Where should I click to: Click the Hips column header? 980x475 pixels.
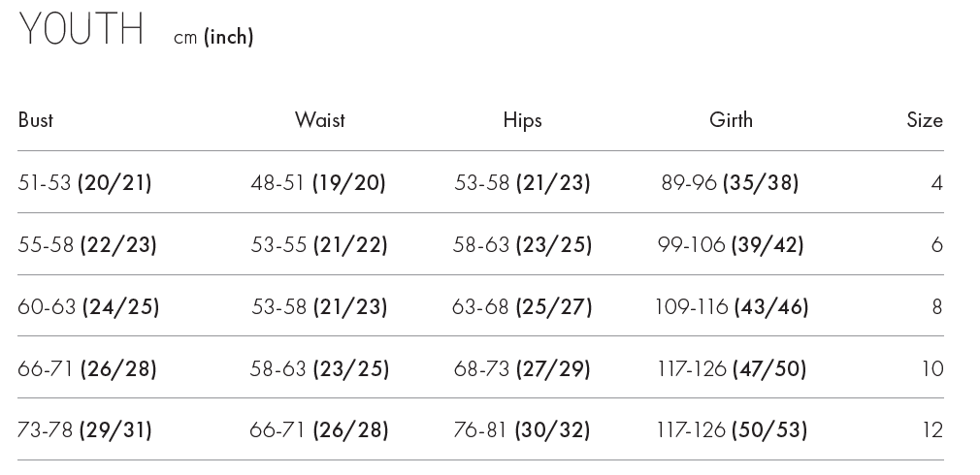tap(522, 120)
